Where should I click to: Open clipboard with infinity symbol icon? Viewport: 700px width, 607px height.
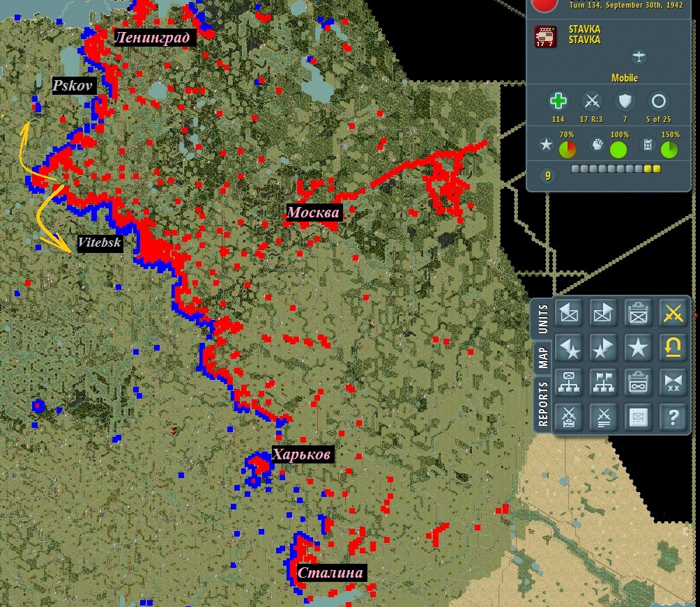click(x=638, y=383)
